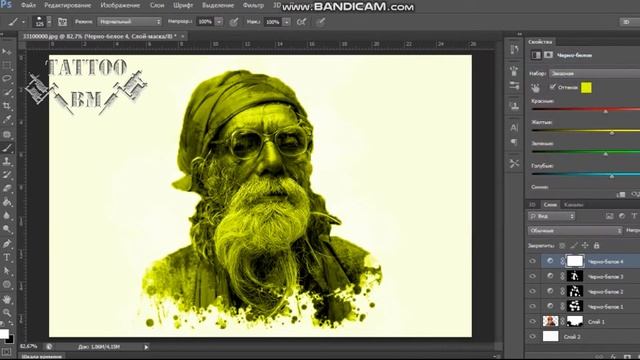This screenshot has width=640, height=360.
Task: Hide the Черно-белое 3 layer
Action: [532, 276]
